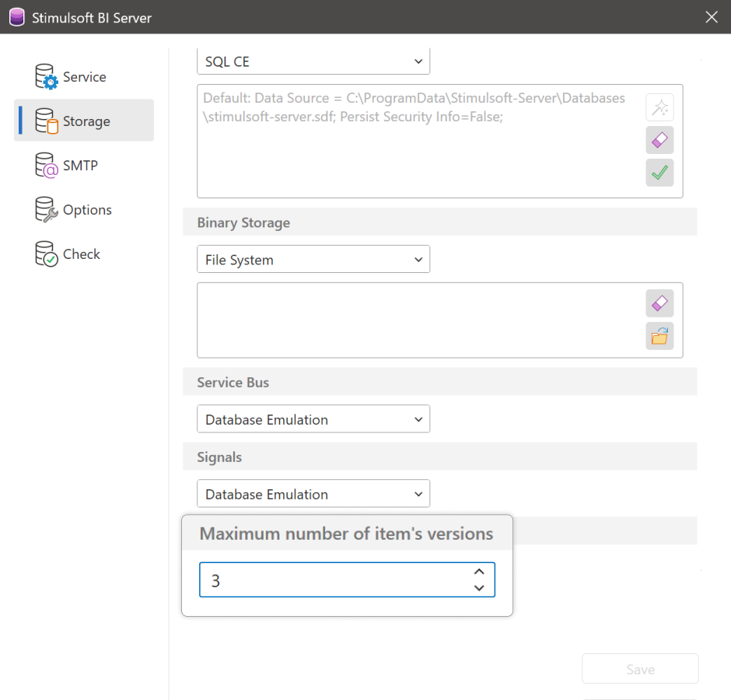Decrease maximum item versions with down arrow
This screenshot has width=731, height=700.
(x=479, y=588)
